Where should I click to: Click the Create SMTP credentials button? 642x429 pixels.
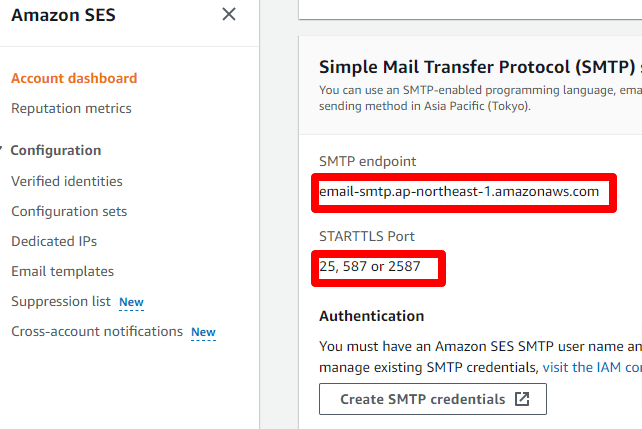tap(433, 399)
